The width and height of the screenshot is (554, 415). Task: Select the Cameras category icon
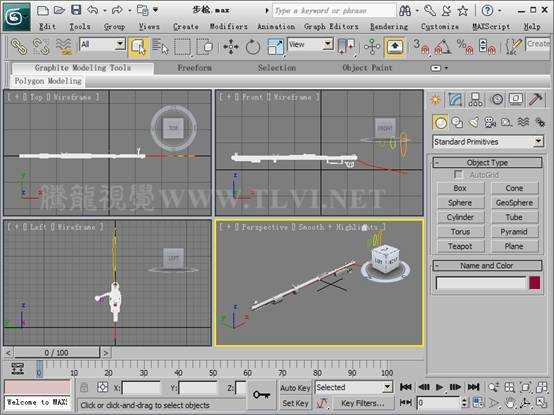(x=490, y=122)
